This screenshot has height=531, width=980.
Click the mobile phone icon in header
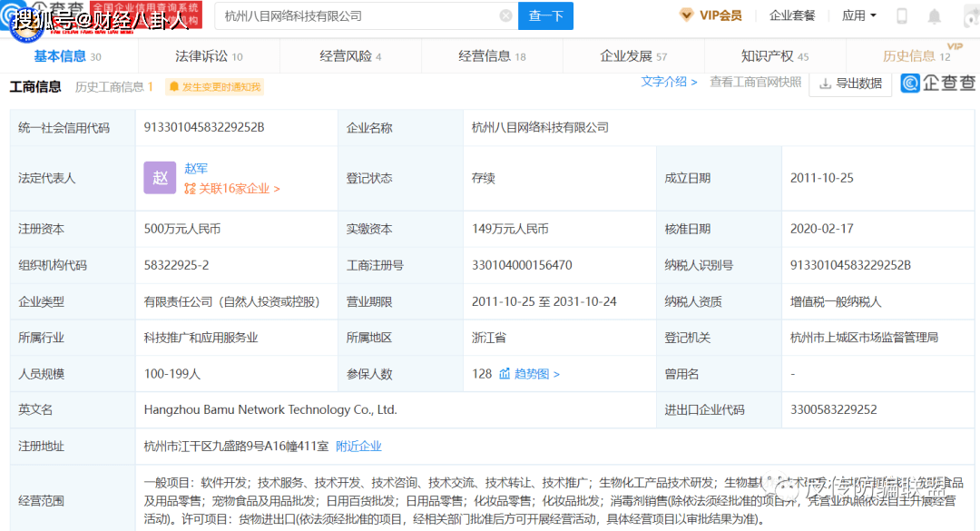901,15
